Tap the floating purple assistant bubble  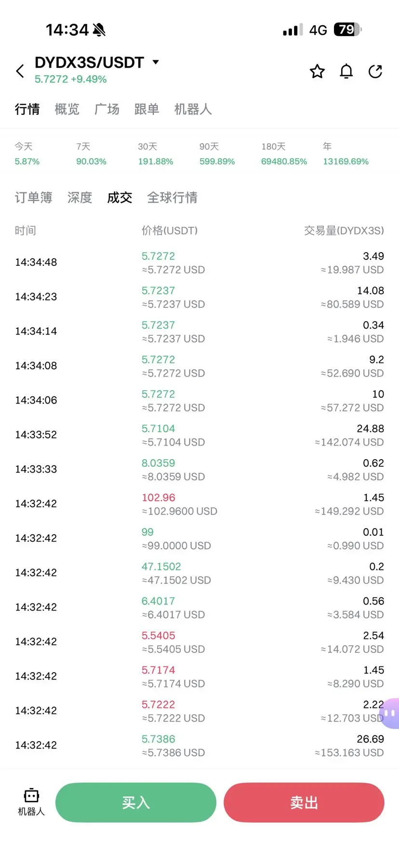tap(390, 713)
